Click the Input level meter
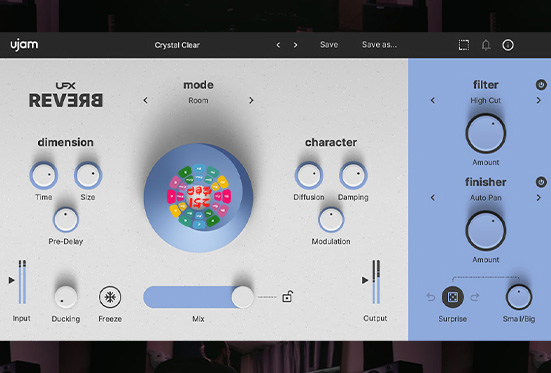 [22, 282]
